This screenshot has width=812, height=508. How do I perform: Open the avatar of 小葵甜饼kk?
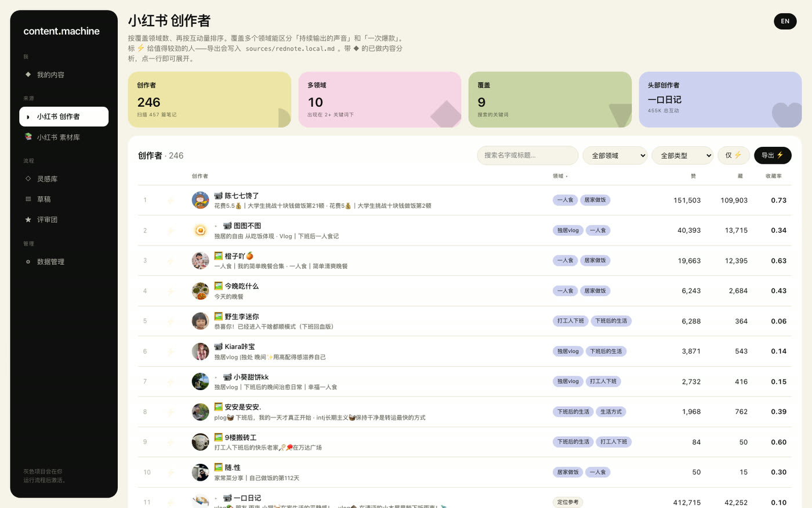tap(201, 381)
